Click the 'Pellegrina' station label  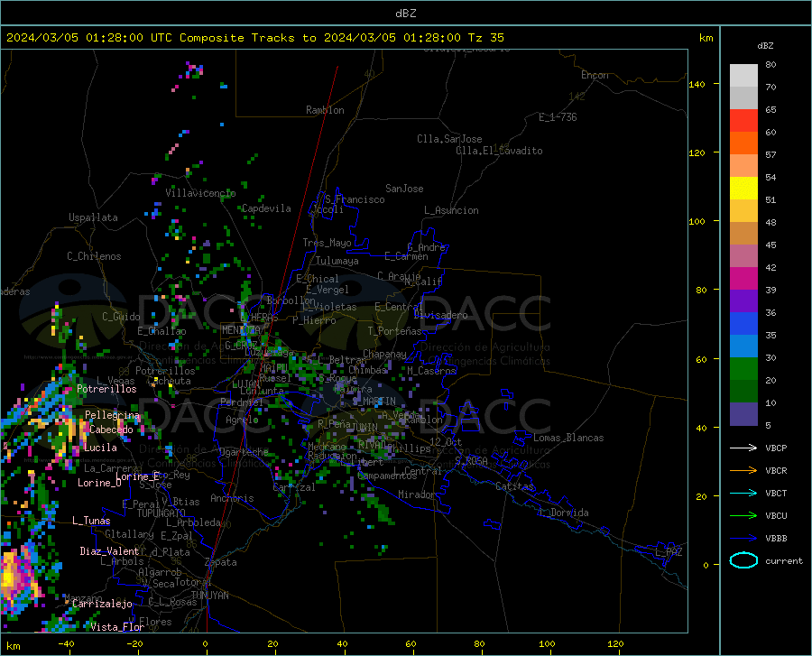coord(112,415)
